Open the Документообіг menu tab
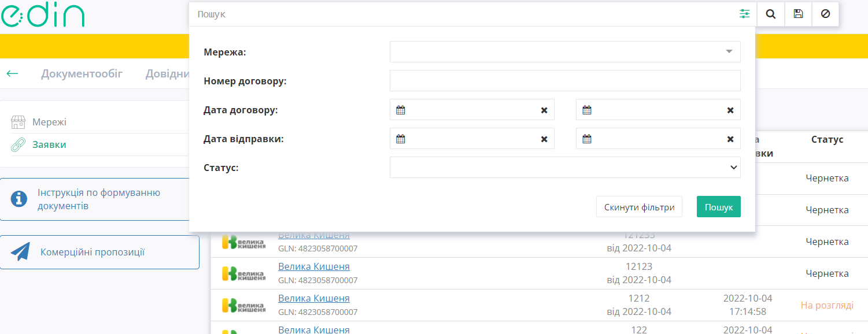 tap(82, 74)
